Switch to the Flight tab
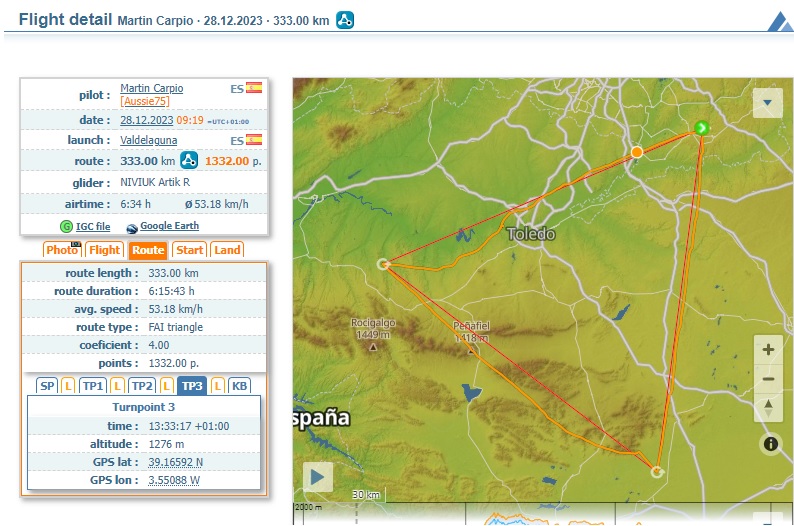 coord(104,250)
